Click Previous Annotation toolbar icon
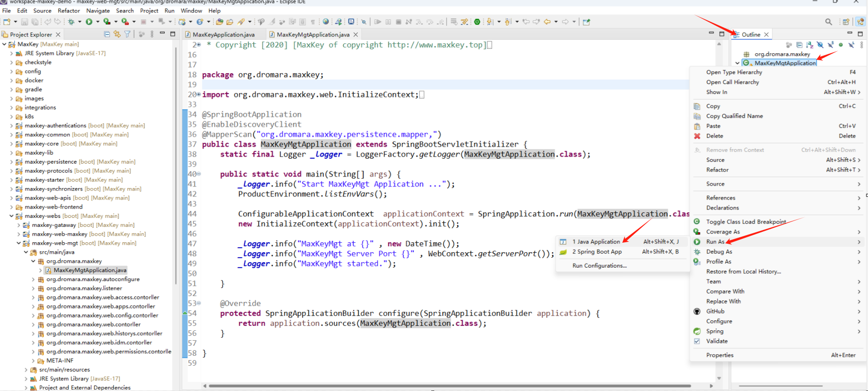This screenshot has width=868, height=391. pyautogui.click(x=507, y=22)
